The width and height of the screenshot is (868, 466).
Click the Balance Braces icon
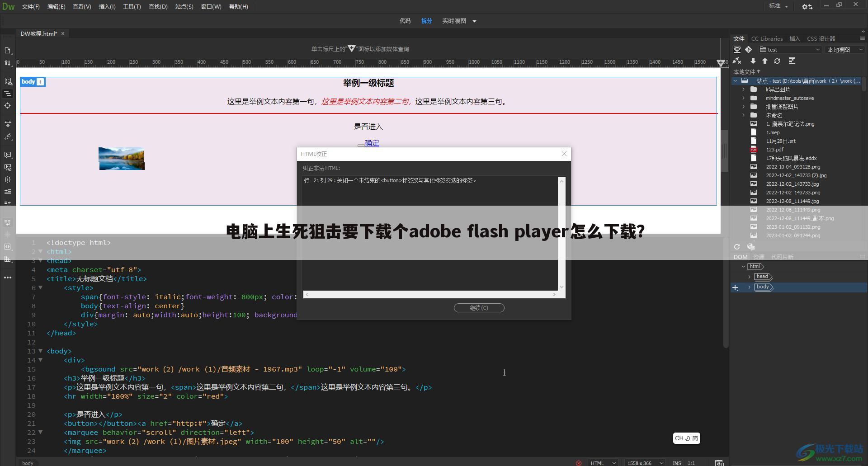click(x=8, y=179)
